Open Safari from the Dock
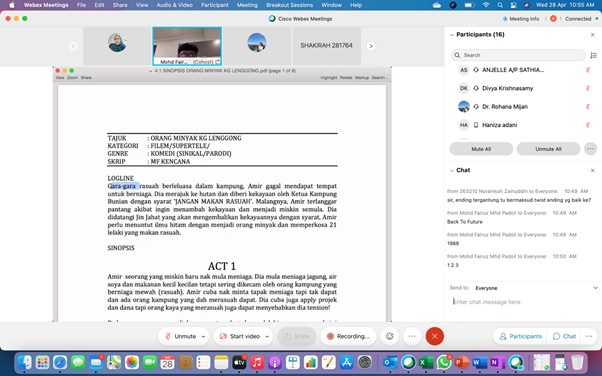Viewport: 602px width, 376px height. coord(60,362)
